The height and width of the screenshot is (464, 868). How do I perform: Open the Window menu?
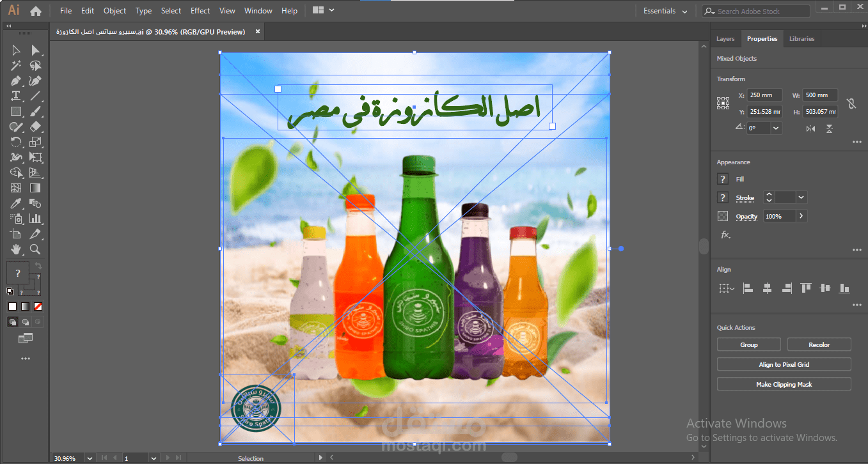(x=258, y=11)
